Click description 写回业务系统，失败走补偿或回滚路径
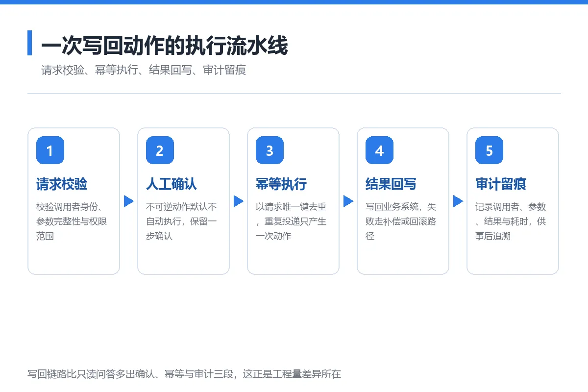The image size is (588, 392). (401, 221)
